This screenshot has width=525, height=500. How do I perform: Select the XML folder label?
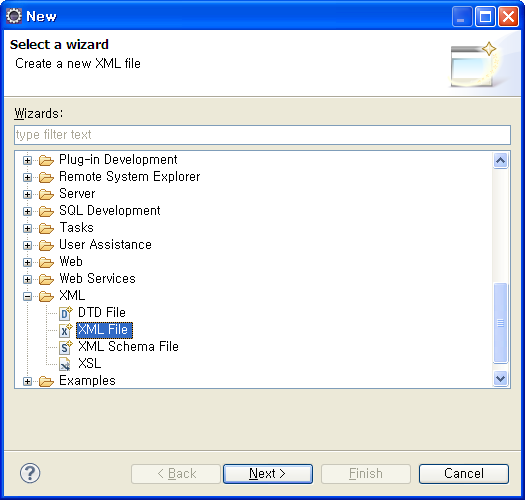point(72,296)
